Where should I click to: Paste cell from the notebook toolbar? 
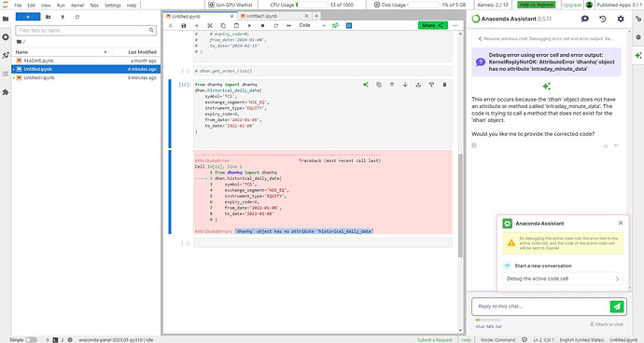tap(236, 25)
